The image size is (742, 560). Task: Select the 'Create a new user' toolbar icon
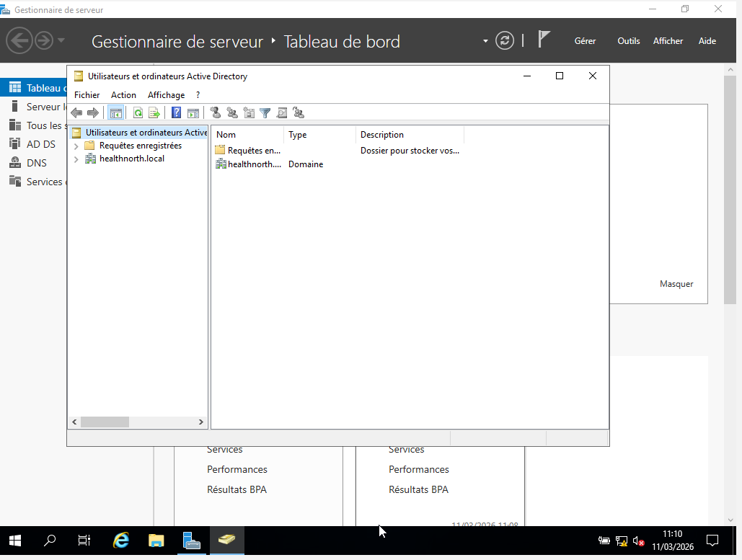click(x=215, y=112)
